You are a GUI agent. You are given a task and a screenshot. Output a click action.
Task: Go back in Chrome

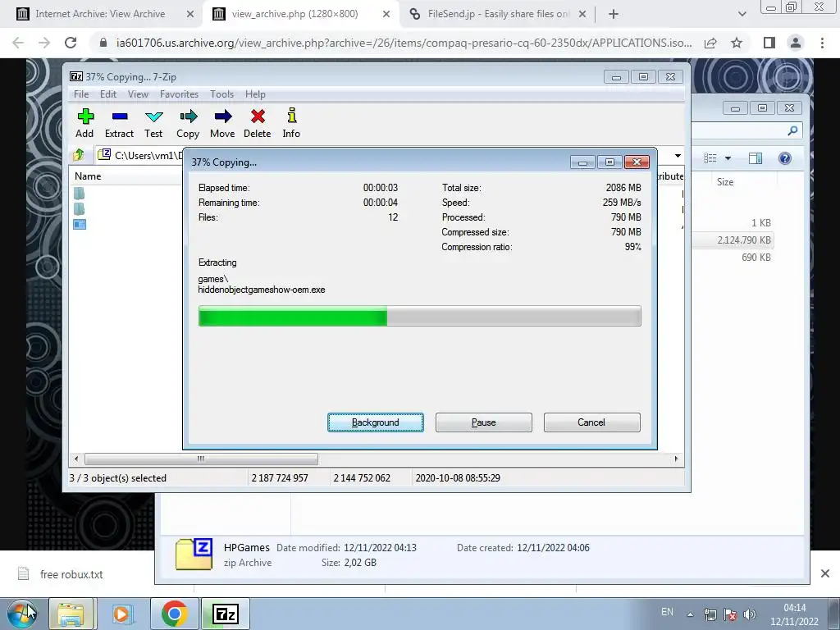(18, 43)
